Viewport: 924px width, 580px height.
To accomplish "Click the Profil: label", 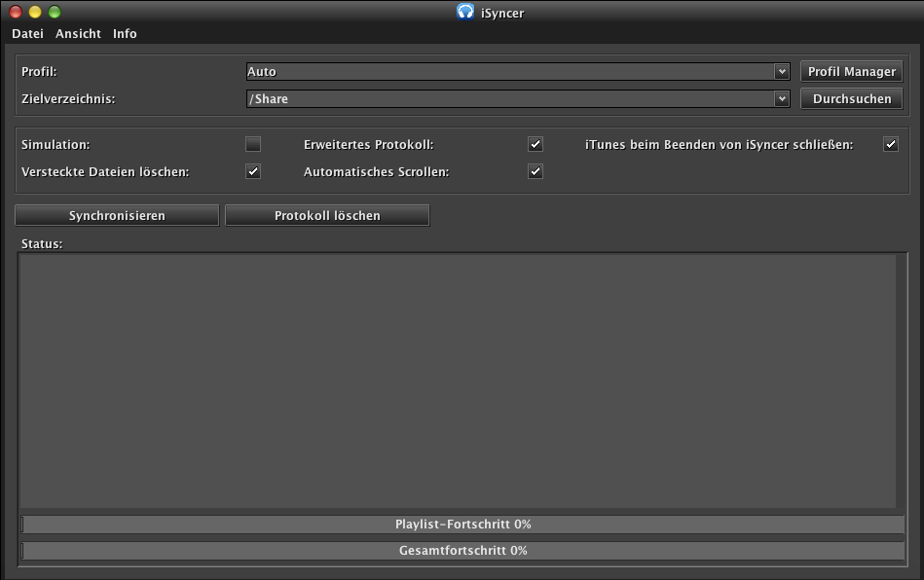I will (x=39, y=72).
